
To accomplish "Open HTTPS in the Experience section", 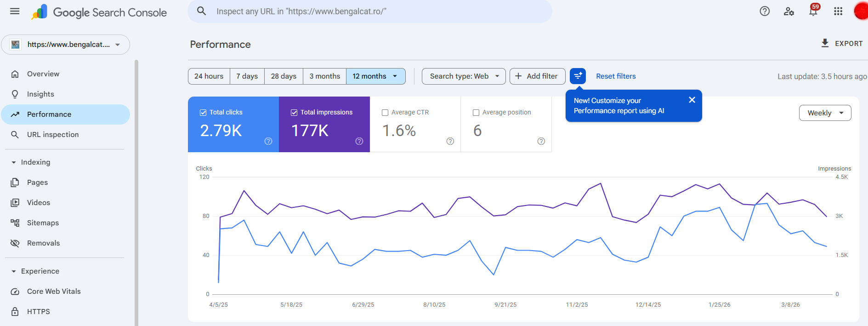I will tap(66, 312).
